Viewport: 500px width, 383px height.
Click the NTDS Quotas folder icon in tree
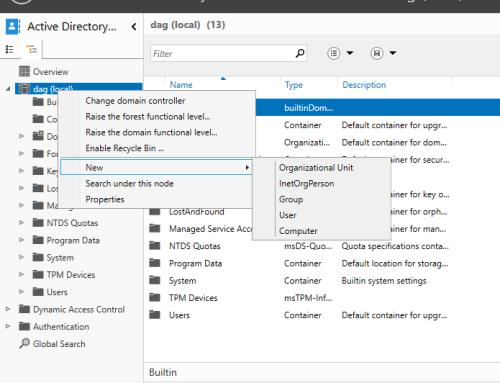(x=38, y=222)
